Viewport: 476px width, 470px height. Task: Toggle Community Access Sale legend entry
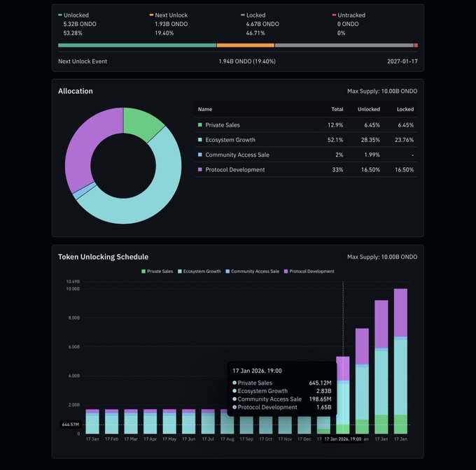coord(252,271)
